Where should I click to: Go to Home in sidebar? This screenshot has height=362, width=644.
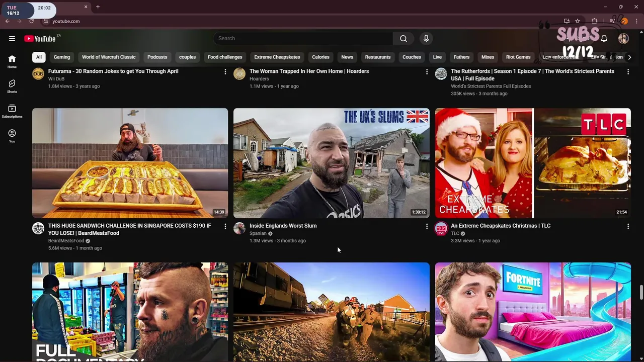(x=12, y=61)
